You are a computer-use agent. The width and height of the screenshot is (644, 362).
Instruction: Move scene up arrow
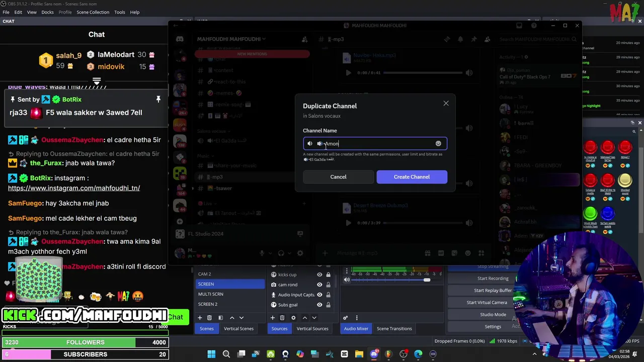point(231,318)
